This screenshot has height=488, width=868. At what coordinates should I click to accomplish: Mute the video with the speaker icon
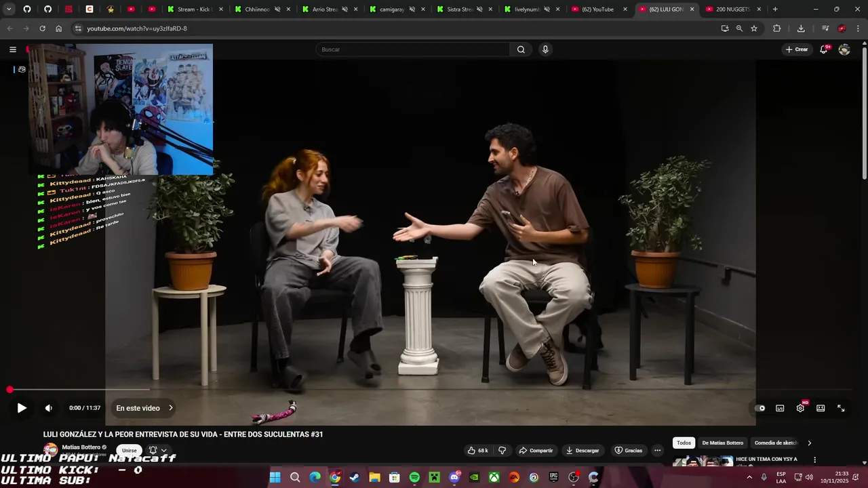[48, 408]
